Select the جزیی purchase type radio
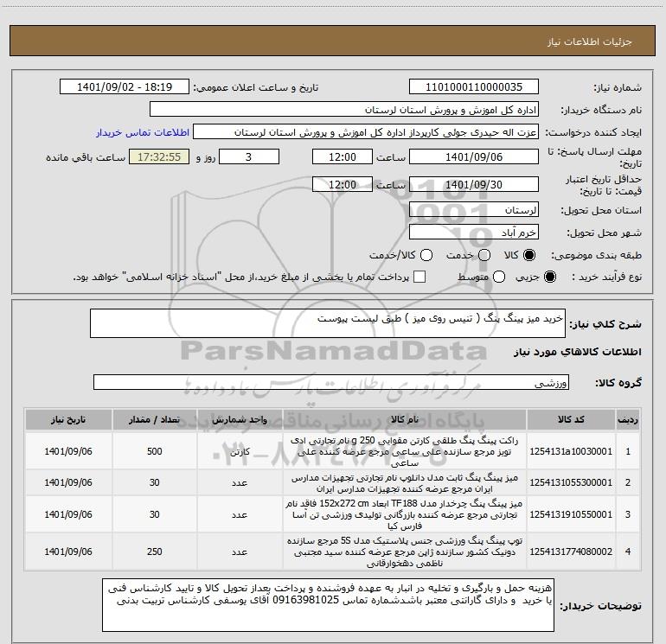 point(549,277)
